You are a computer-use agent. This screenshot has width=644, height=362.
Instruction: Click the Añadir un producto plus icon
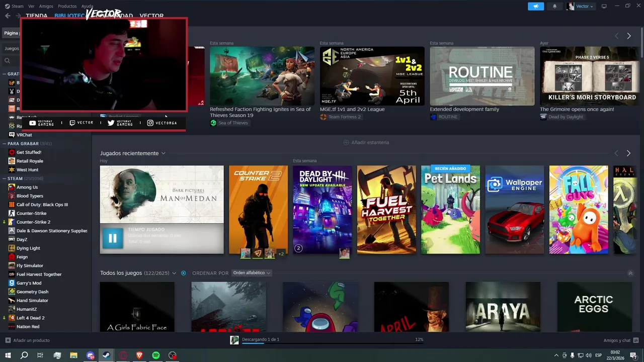tap(8, 340)
